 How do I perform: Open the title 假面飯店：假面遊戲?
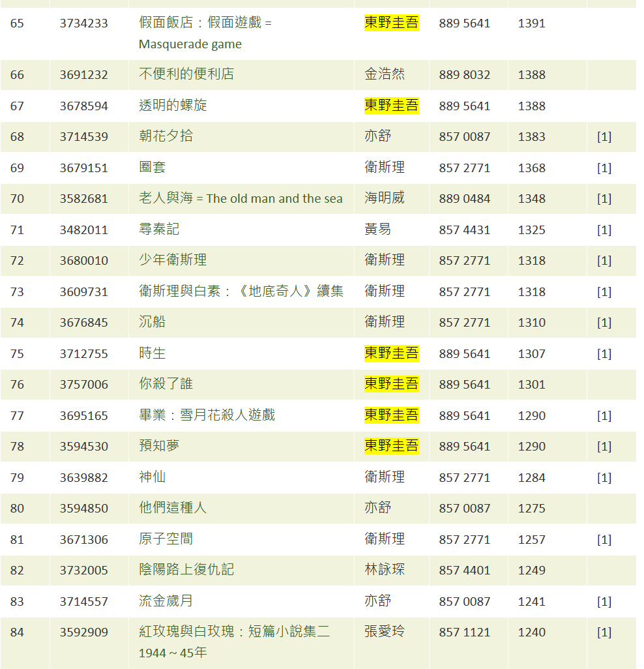[205, 33]
